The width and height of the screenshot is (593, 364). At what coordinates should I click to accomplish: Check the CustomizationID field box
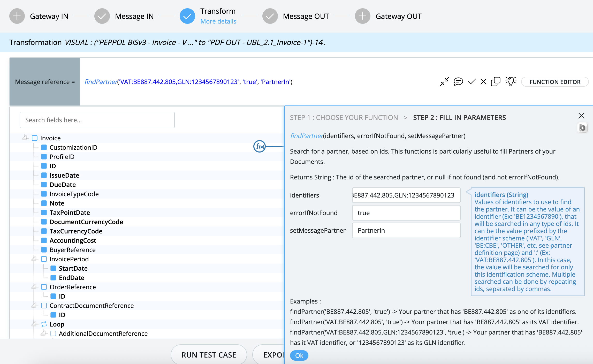pos(44,147)
